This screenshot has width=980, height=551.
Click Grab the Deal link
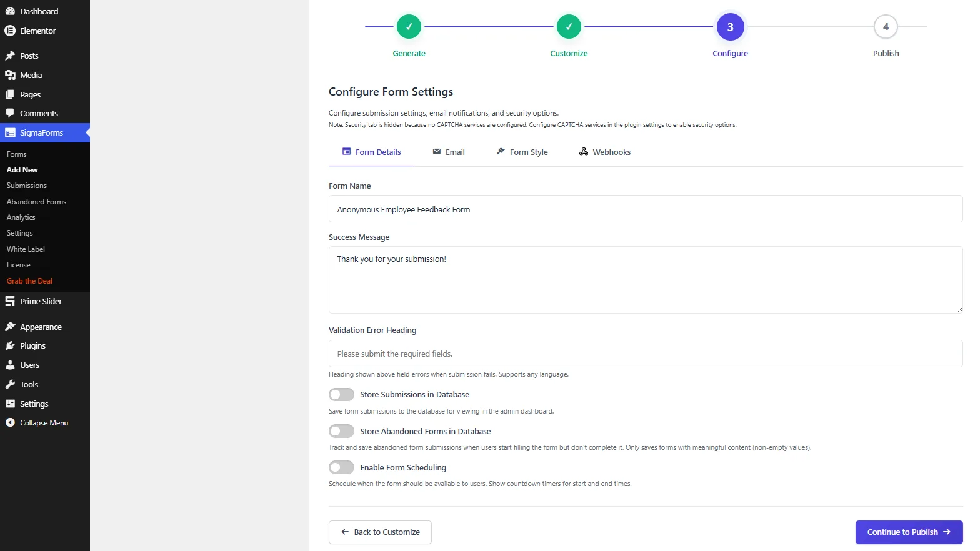pos(29,281)
